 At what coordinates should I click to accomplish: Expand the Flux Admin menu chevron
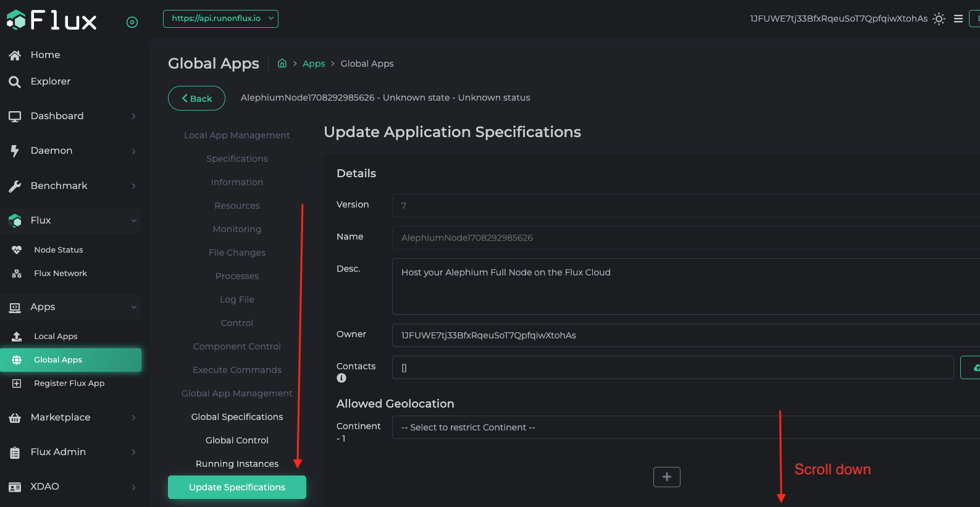point(133,452)
